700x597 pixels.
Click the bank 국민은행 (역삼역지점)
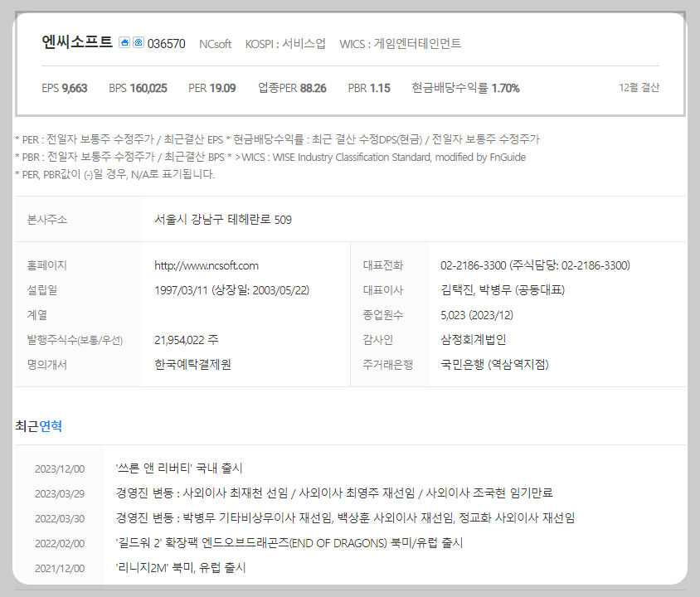tap(494, 365)
